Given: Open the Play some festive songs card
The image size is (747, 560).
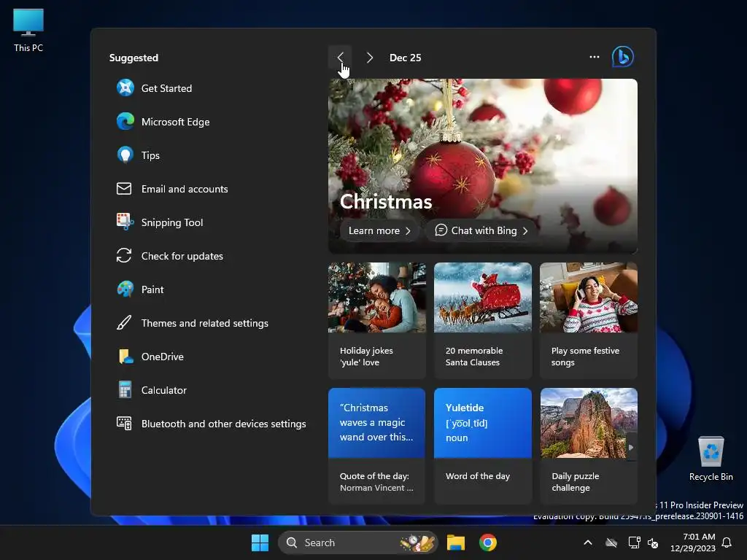Looking at the screenshot, I should [589, 321].
